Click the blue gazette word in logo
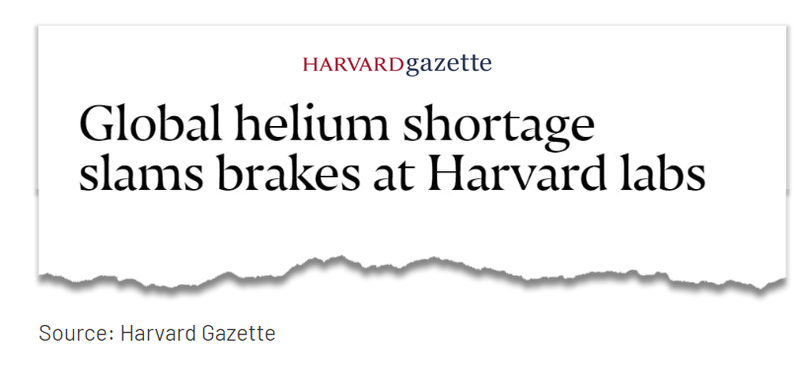Viewport: 800px width, 384px height. click(449, 65)
